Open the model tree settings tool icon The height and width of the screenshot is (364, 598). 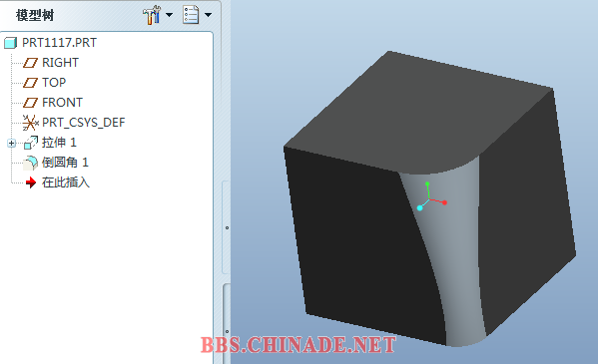pyautogui.click(x=152, y=15)
